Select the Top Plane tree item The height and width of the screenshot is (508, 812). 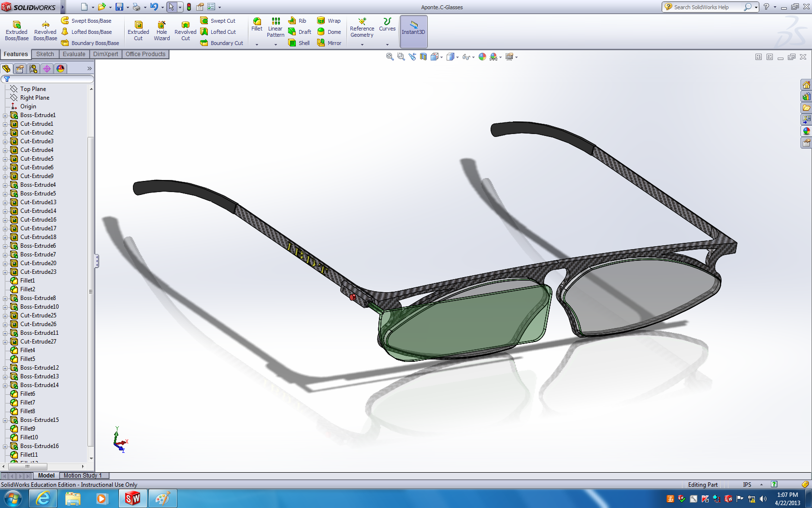(x=28, y=89)
